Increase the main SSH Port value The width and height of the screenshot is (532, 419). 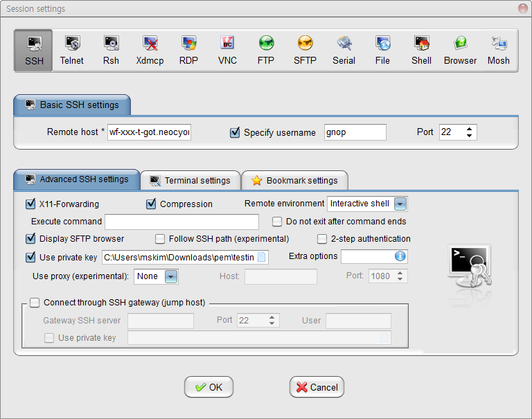coord(469,130)
